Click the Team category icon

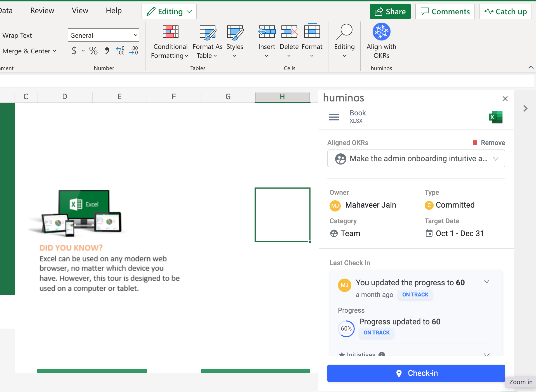tap(334, 233)
